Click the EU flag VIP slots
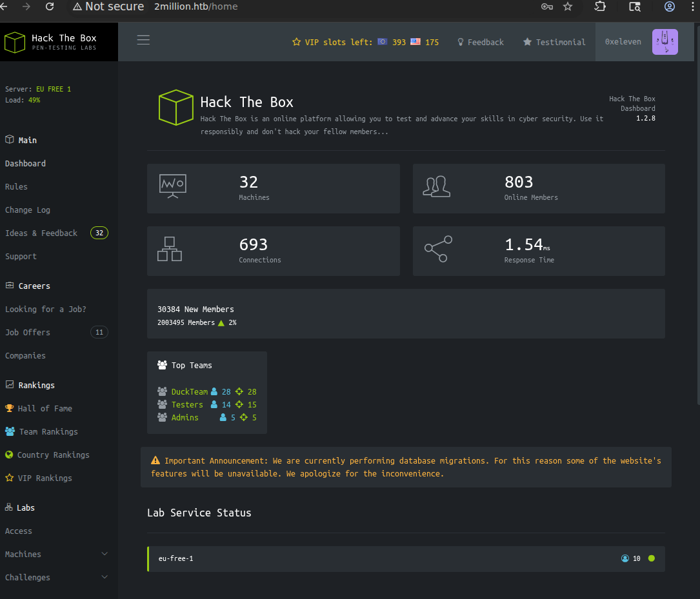Viewport: 700px width, 599px height. pyautogui.click(x=382, y=41)
